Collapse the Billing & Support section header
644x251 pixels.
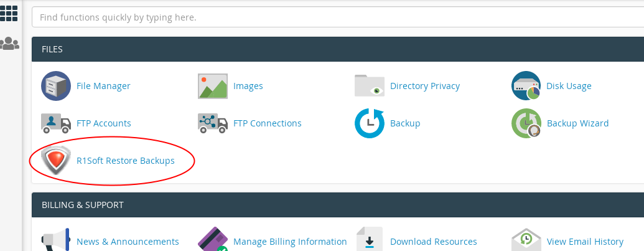point(336,204)
